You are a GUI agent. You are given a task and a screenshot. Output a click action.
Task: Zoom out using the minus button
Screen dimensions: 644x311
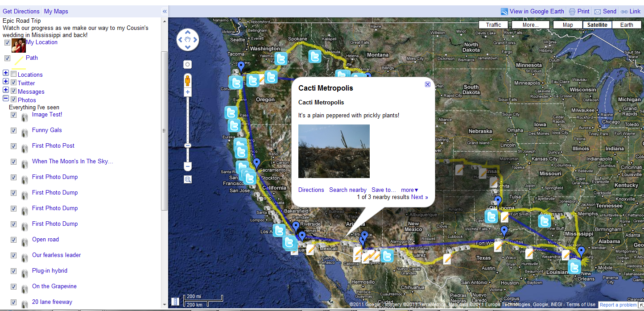point(188,167)
